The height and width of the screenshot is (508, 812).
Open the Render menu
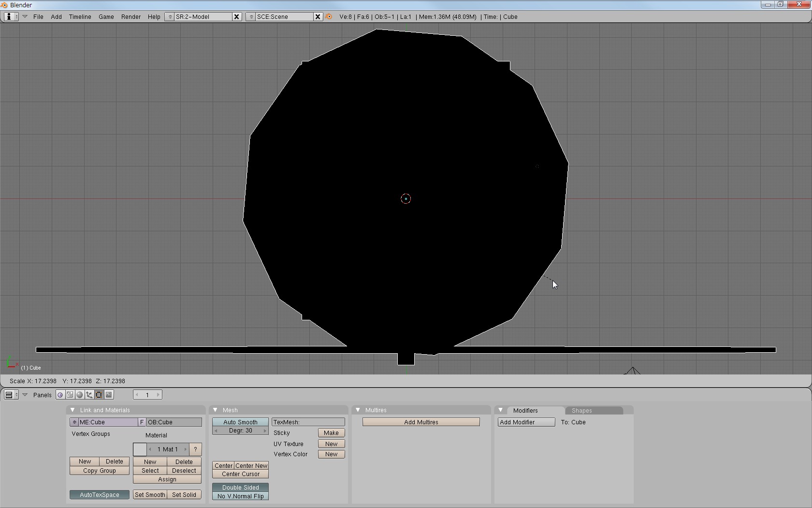pos(130,16)
